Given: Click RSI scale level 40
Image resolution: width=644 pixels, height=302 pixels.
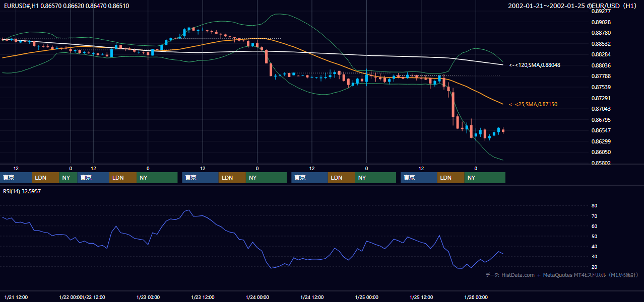Looking at the screenshot, I should (x=594, y=247).
